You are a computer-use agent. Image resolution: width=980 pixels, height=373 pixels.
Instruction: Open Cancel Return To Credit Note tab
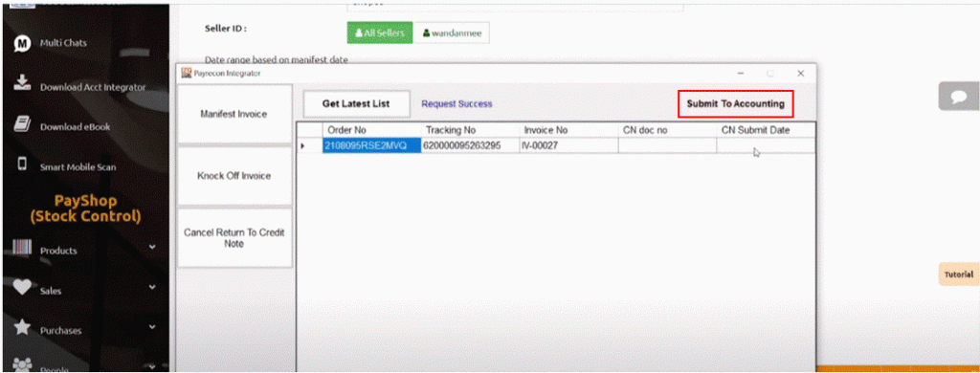pyautogui.click(x=234, y=238)
